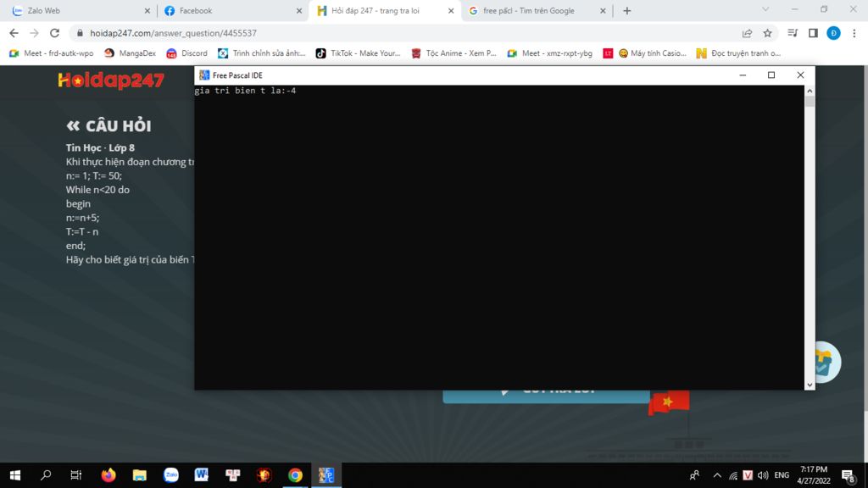Image resolution: width=868 pixels, height=488 pixels.
Task: Click the Hoidap247 site logo
Action: [111, 80]
